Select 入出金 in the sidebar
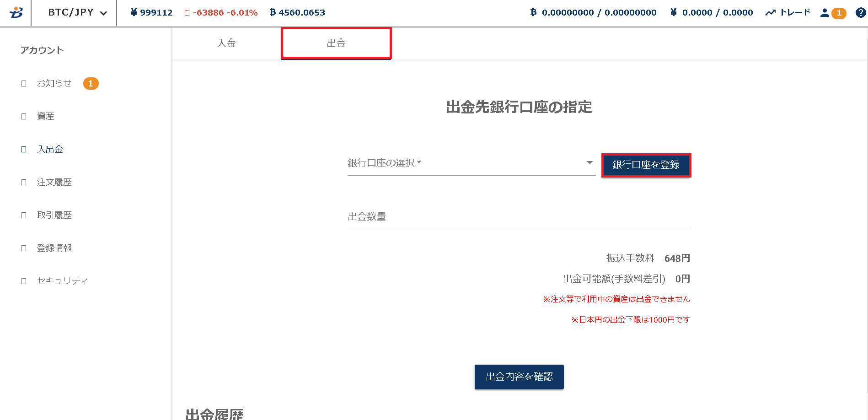 (50, 149)
